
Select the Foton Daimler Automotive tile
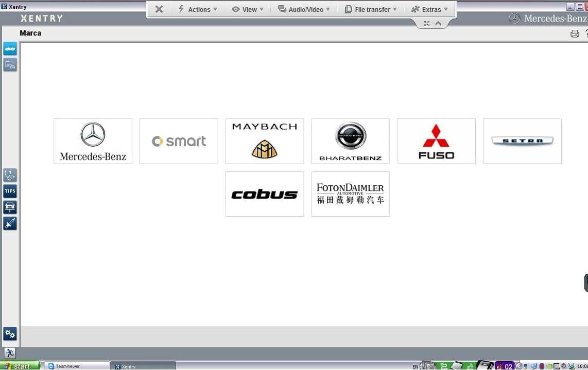[x=351, y=194]
